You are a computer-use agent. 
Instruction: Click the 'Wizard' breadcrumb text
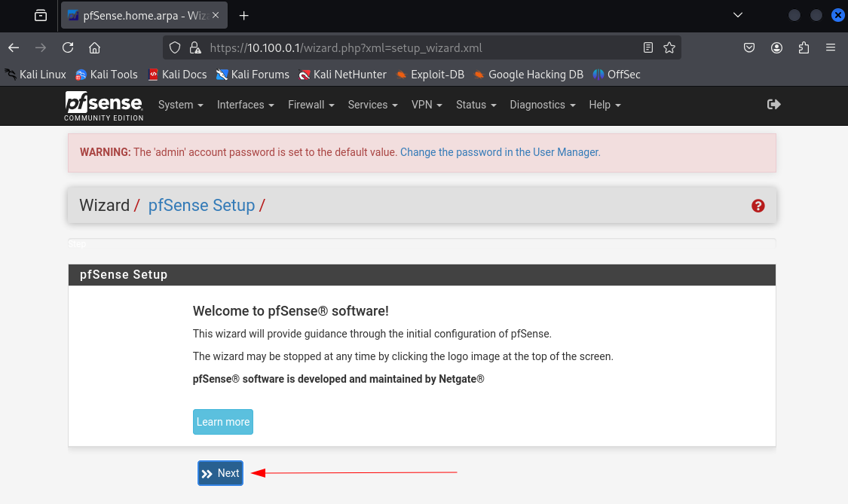(104, 206)
